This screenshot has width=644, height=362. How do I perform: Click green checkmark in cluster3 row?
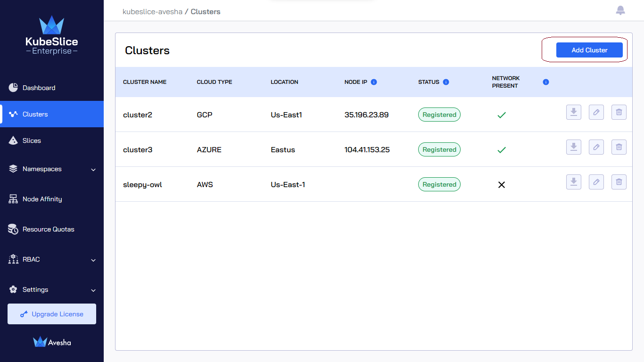point(502,149)
